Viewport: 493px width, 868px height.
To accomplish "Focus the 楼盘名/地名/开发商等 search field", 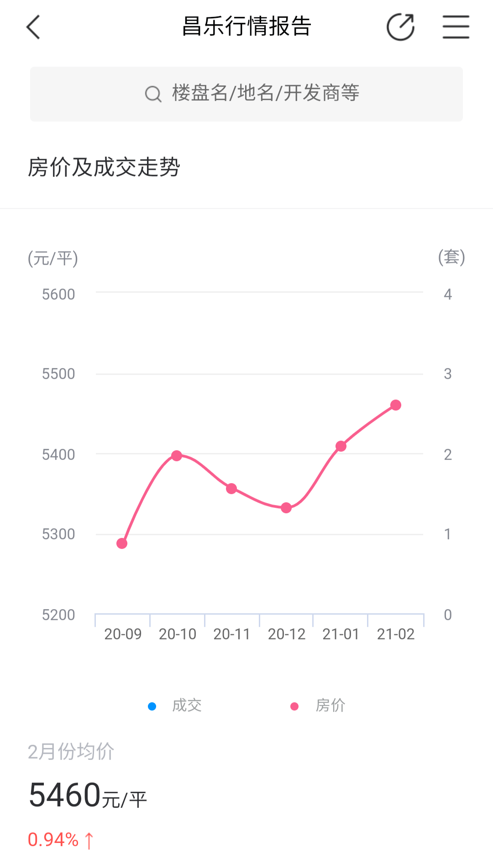I will (246, 94).
